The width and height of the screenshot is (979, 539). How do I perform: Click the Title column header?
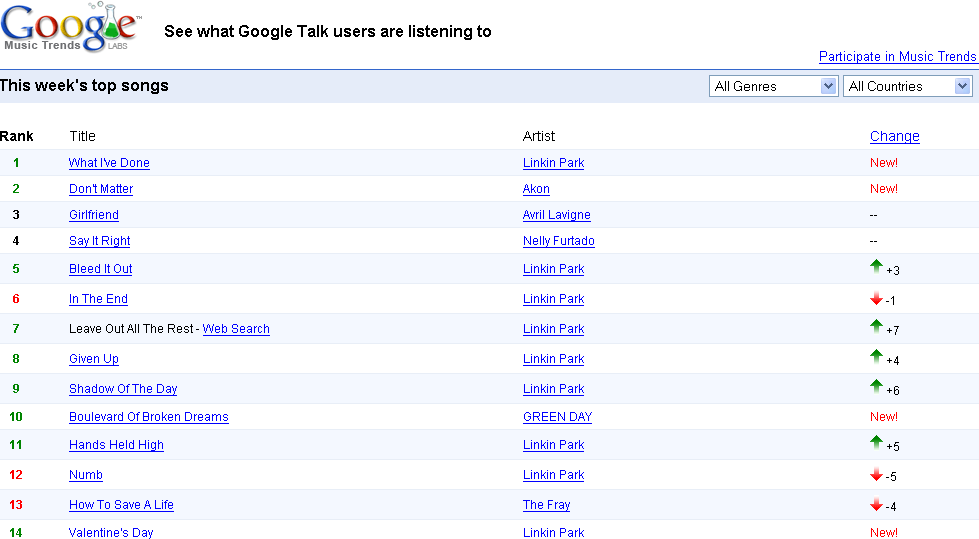click(82, 136)
